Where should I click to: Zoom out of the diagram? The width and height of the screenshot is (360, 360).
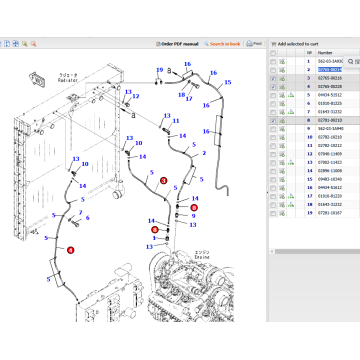tap(33, 44)
